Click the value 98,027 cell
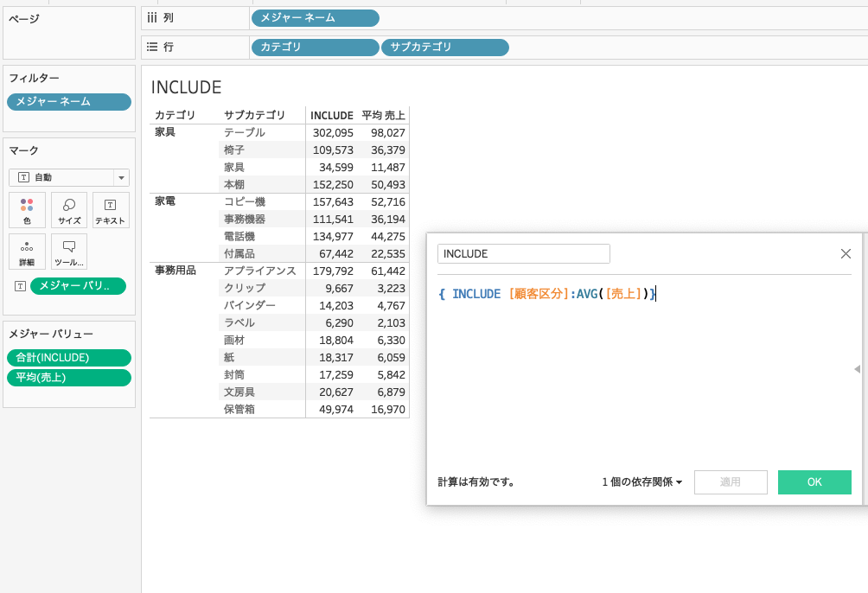Screen dimensions: 868x593 click(x=388, y=132)
